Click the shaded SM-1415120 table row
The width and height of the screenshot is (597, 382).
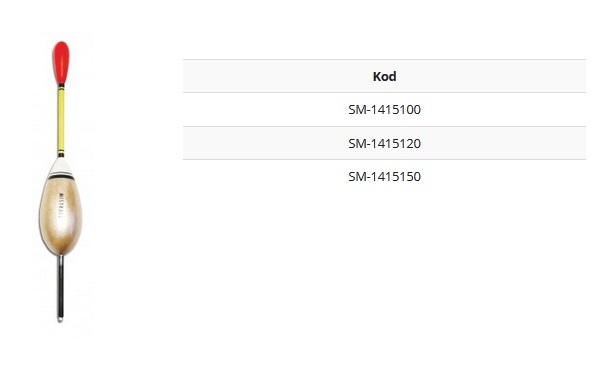point(384,143)
